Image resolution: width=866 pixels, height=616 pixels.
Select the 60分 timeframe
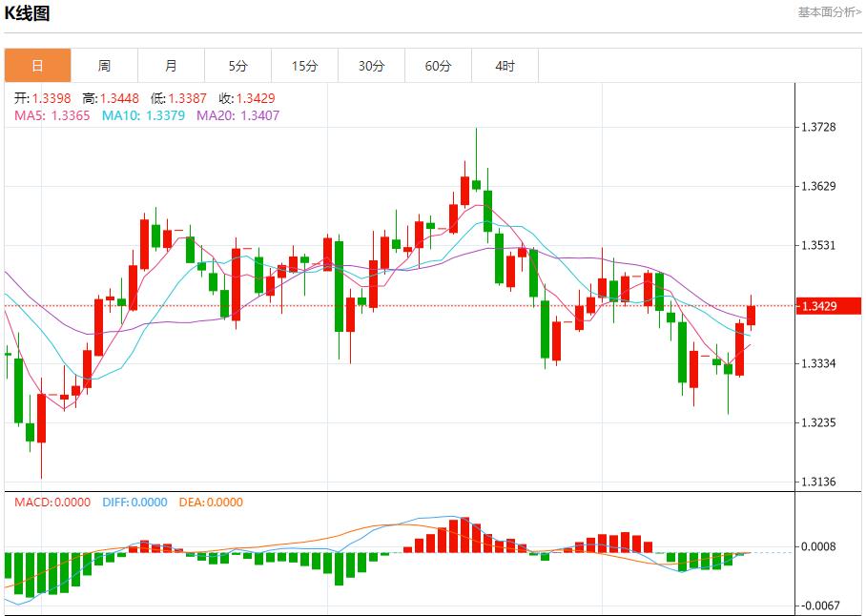[438, 66]
